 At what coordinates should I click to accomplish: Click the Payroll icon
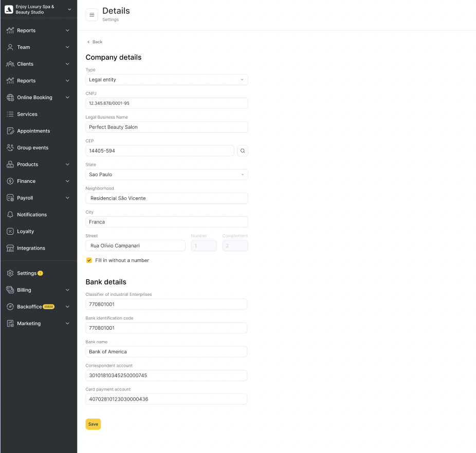[10, 198]
